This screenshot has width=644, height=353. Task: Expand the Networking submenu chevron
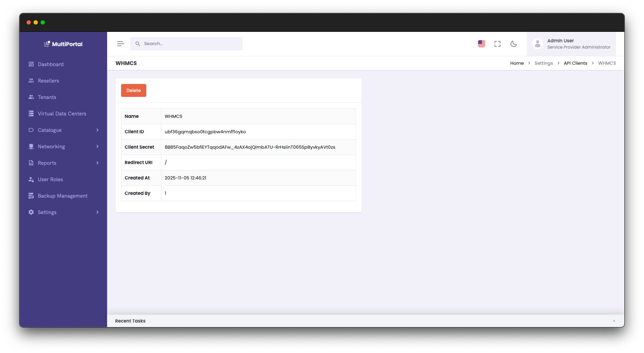coord(97,146)
